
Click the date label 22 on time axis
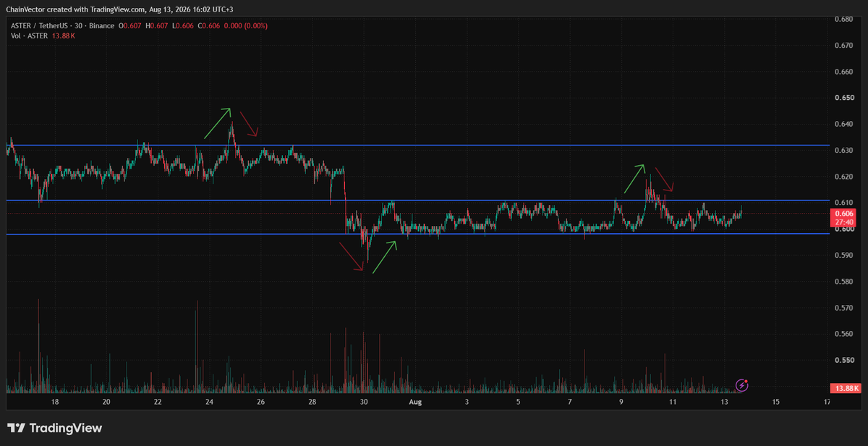pos(158,401)
